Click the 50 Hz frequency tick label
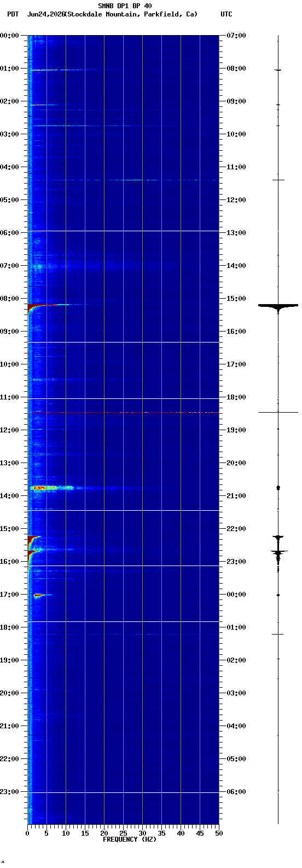302x868 pixels. [219, 833]
